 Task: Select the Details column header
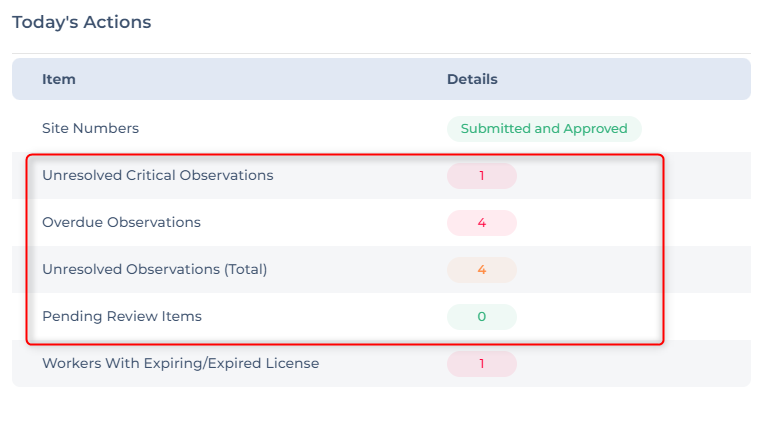[x=472, y=79]
